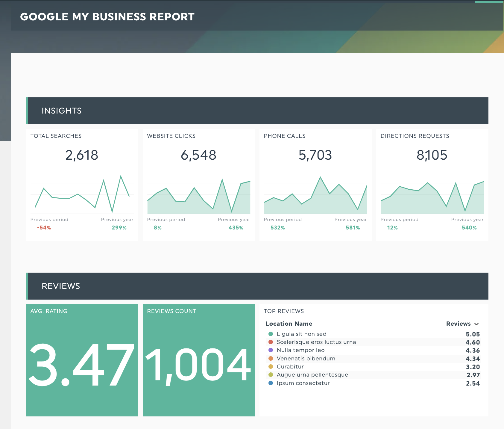The height and width of the screenshot is (429, 504).
Task: Sort by Location Name column header
Action: pyautogui.click(x=289, y=324)
